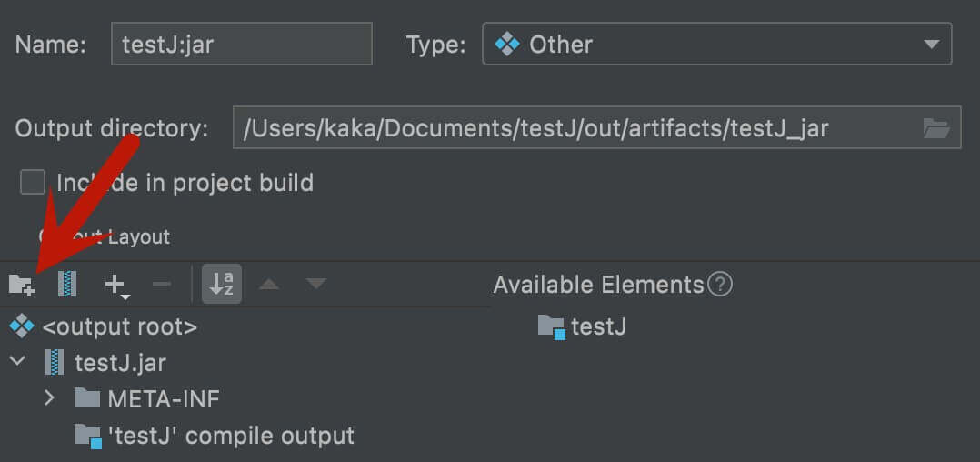The width and height of the screenshot is (980, 462).
Task: Expand the META-INF folder node
Action: 50,398
